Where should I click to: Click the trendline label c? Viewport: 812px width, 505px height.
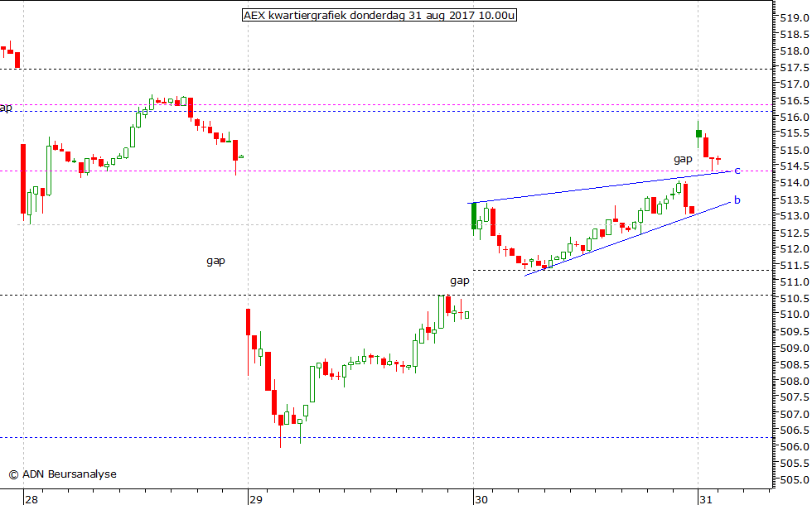tap(737, 171)
